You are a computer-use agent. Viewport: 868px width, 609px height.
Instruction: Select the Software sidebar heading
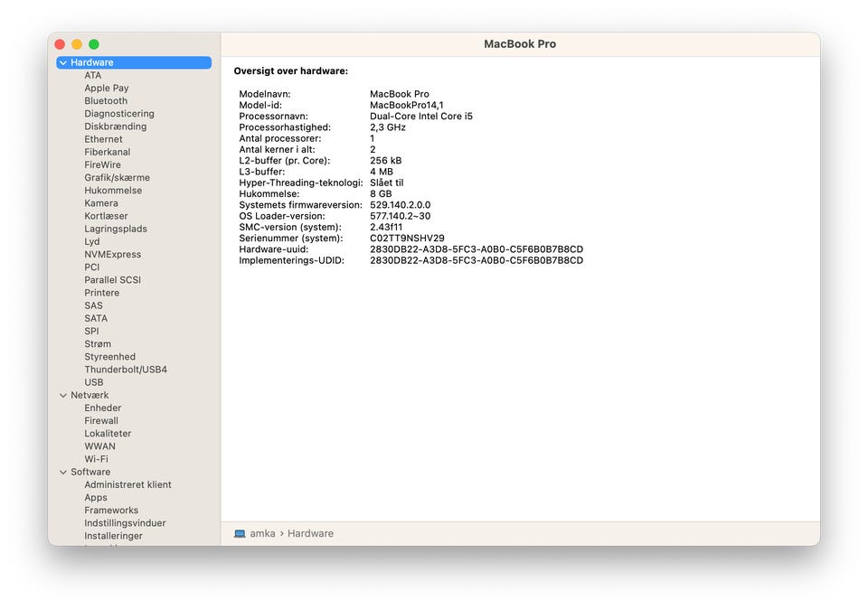[90, 473]
